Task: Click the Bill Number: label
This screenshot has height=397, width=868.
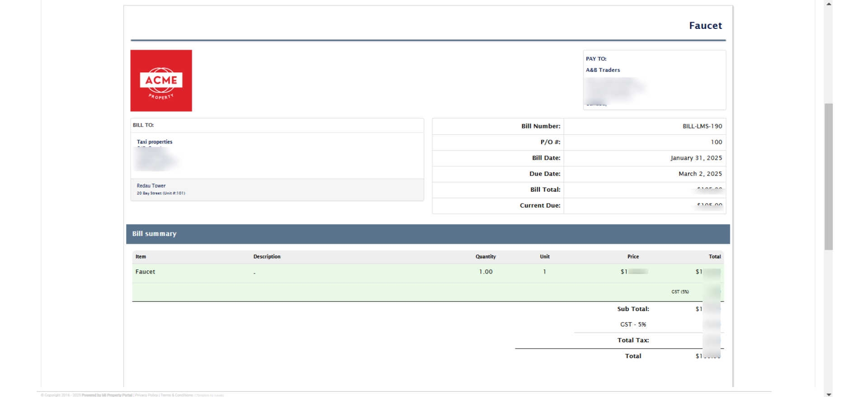Action: tap(541, 126)
